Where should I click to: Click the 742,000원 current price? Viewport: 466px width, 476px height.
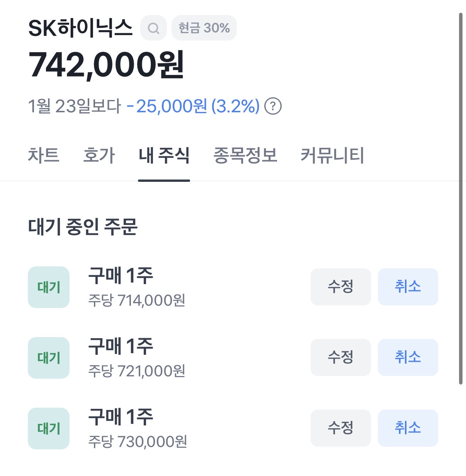(106, 64)
